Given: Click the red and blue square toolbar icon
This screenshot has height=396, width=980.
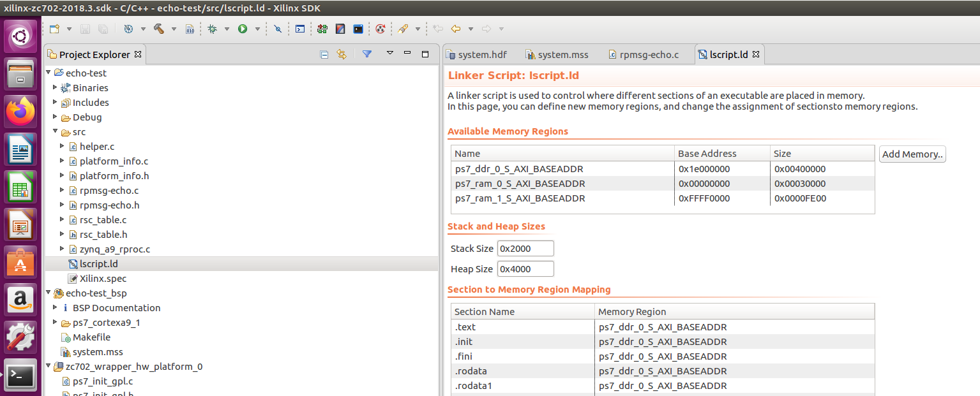Looking at the screenshot, I should click(x=340, y=29).
